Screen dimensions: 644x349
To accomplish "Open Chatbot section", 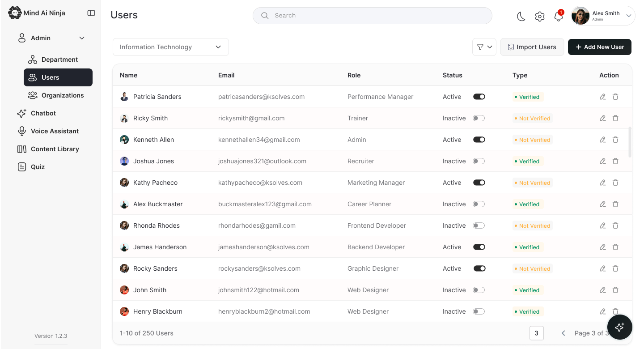I will click(x=37, y=113).
